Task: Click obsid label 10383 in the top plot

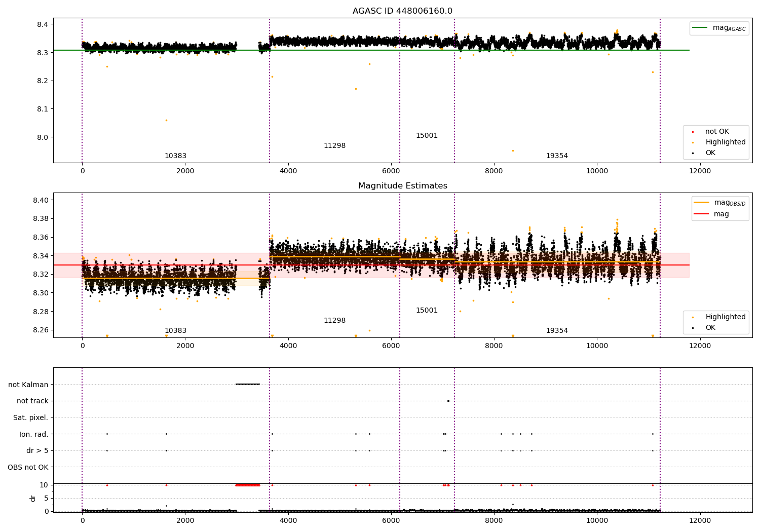Action: click(175, 156)
